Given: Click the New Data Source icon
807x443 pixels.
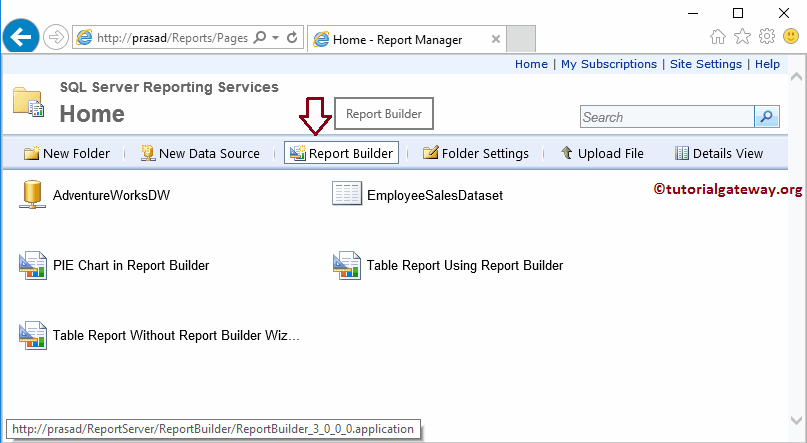Looking at the screenshot, I should (148, 153).
